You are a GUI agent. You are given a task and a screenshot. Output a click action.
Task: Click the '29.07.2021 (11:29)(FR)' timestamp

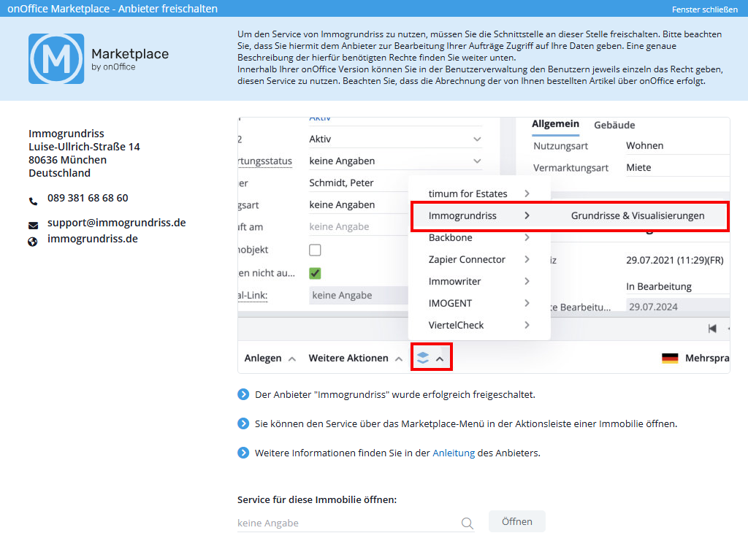pos(674,261)
